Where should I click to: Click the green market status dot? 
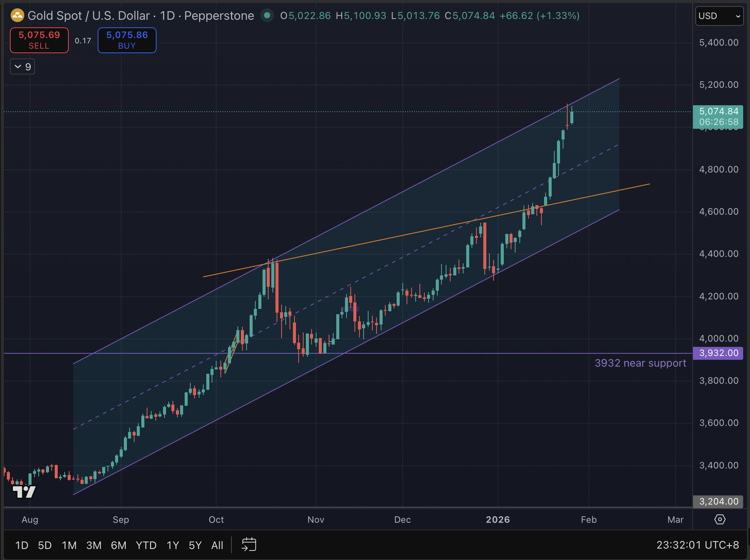tap(267, 16)
